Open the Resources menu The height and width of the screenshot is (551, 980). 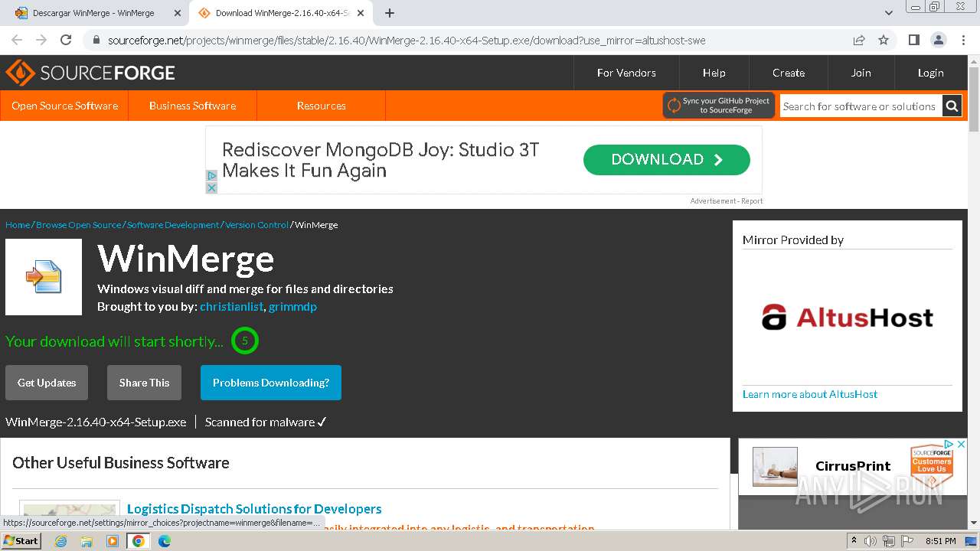coord(321,106)
